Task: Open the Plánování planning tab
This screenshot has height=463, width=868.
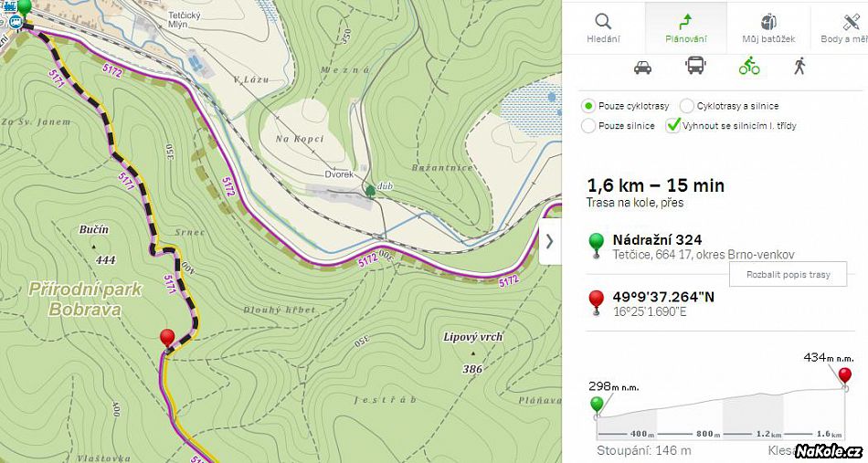Action: pos(686,28)
